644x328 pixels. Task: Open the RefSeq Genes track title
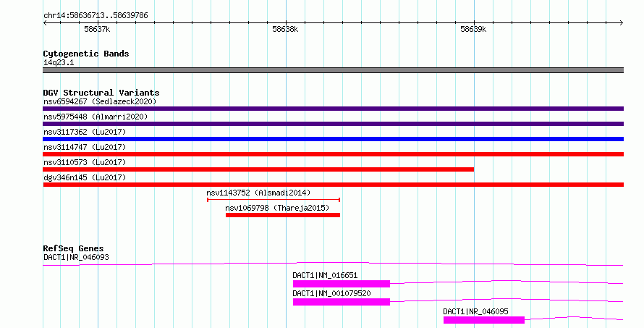pyautogui.click(x=74, y=248)
